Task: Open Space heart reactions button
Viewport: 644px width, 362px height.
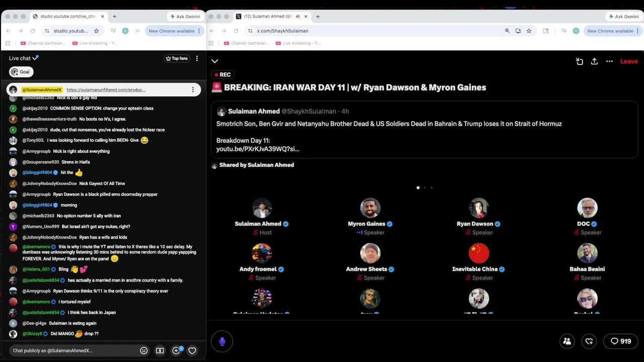Action: 589,341
